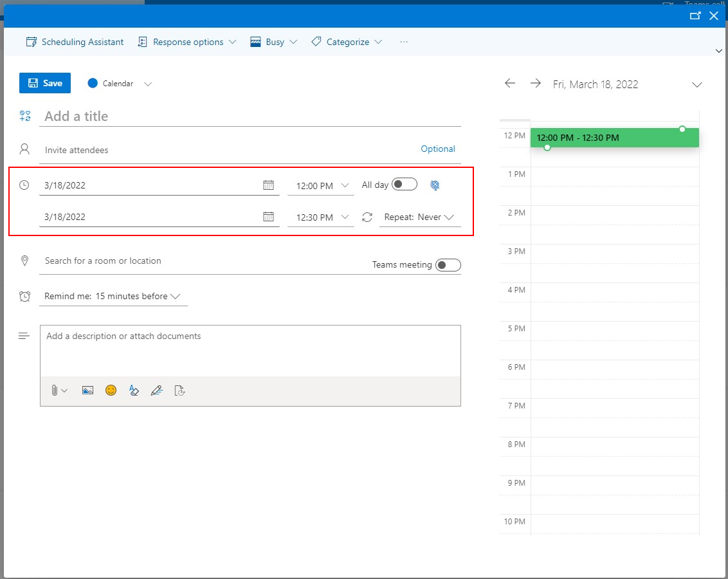Viewport: 728px width, 579px height.
Task: Insert a picture inline using the image icon
Action: [x=88, y=391]
